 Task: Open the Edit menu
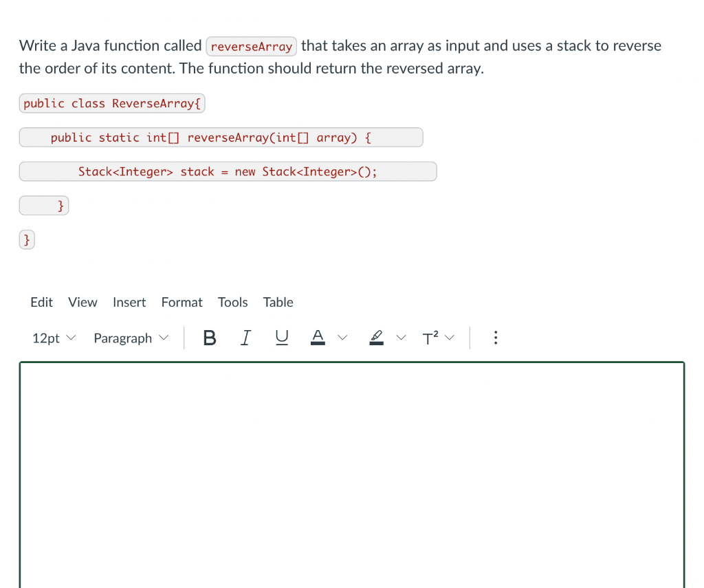tap(41, 302)
